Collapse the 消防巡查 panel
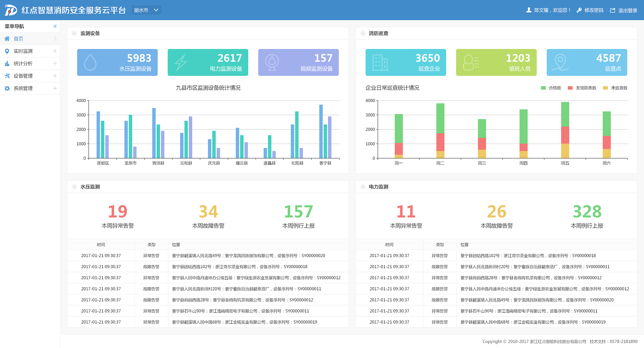The width and height of the screenshot is (644, 348). (363, 33)
